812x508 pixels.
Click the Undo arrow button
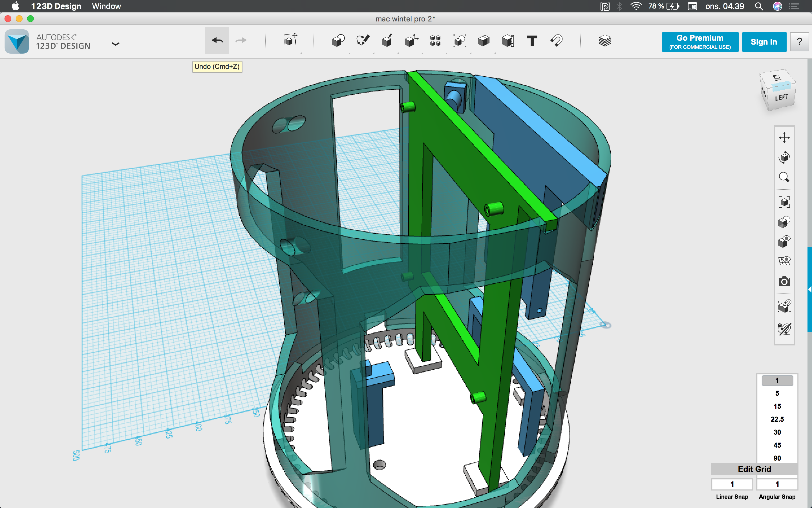pos(217,41)
